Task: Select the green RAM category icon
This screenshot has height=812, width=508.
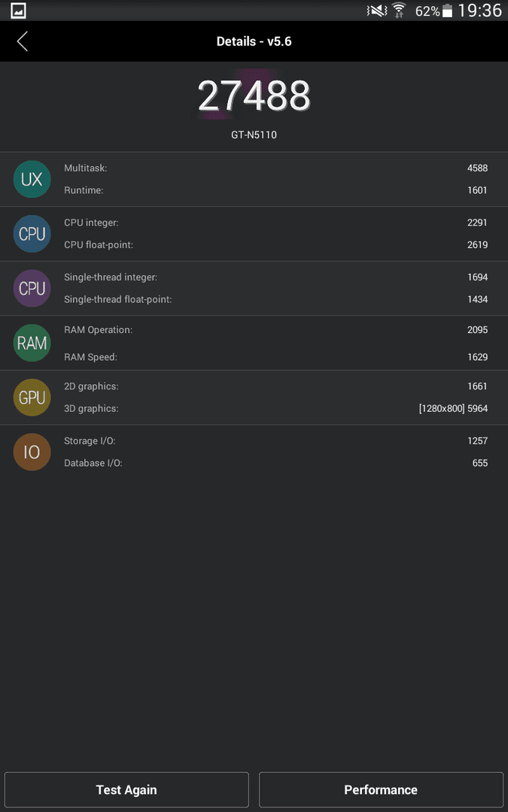Action: click(x=32, y=343)
